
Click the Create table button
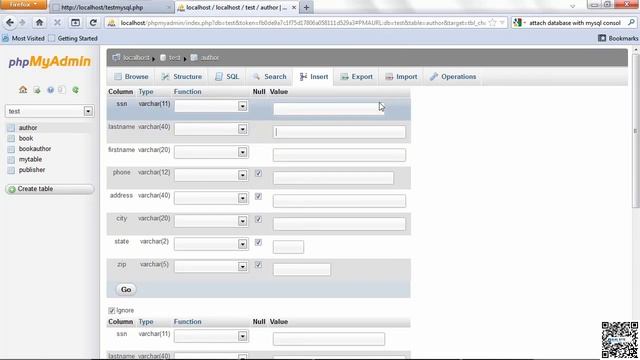(49, 189)
